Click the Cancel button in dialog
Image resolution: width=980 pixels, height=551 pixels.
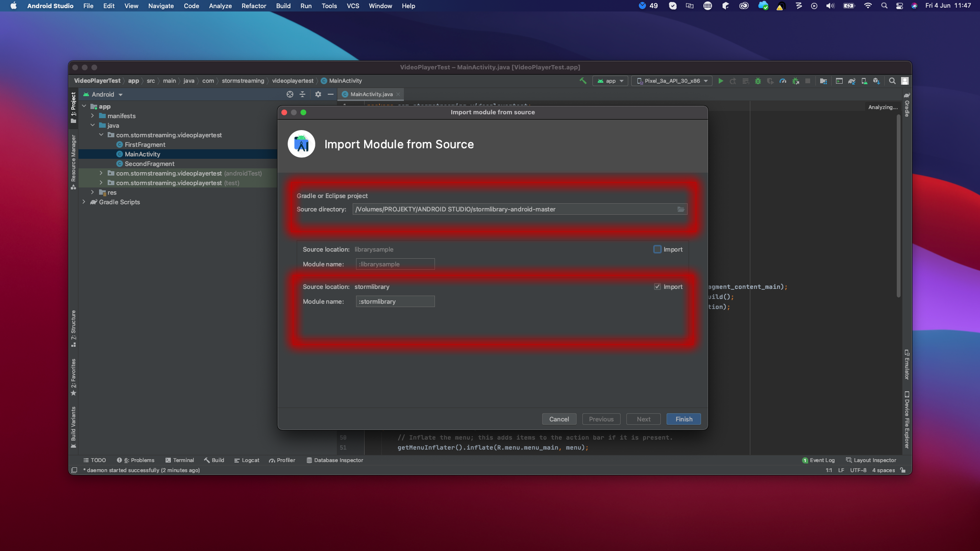pos(559,419)
